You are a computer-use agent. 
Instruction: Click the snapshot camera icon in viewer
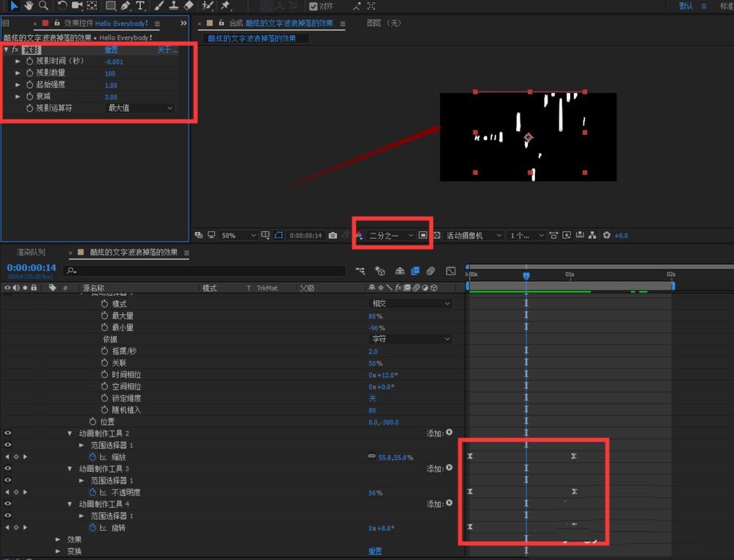pos(333,236)
